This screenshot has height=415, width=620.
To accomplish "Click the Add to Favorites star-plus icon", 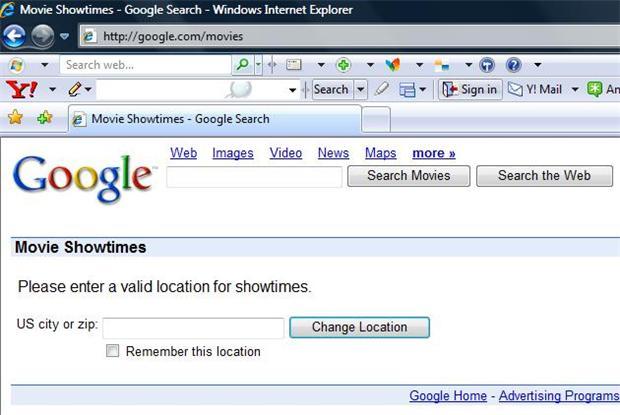I will [44, 117].
